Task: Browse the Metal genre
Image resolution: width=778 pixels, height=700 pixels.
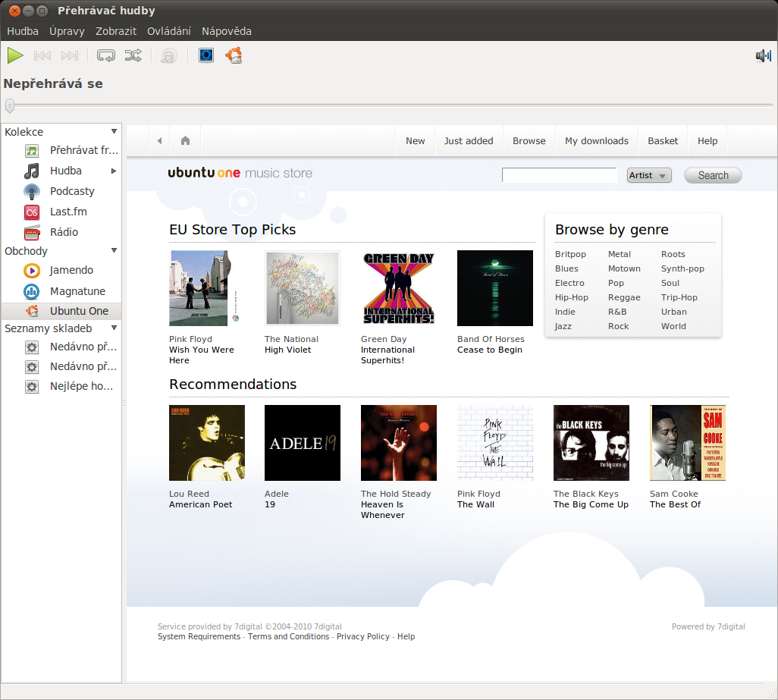Action: point(620,254)
